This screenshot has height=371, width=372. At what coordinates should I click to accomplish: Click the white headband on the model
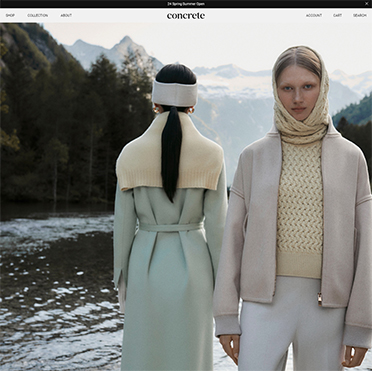pos(175,93)
